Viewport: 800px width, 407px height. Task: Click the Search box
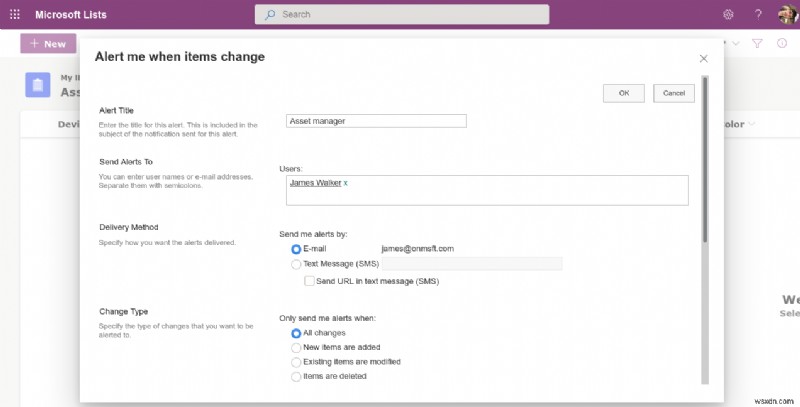pyautogui.click(x=402, y=14)
